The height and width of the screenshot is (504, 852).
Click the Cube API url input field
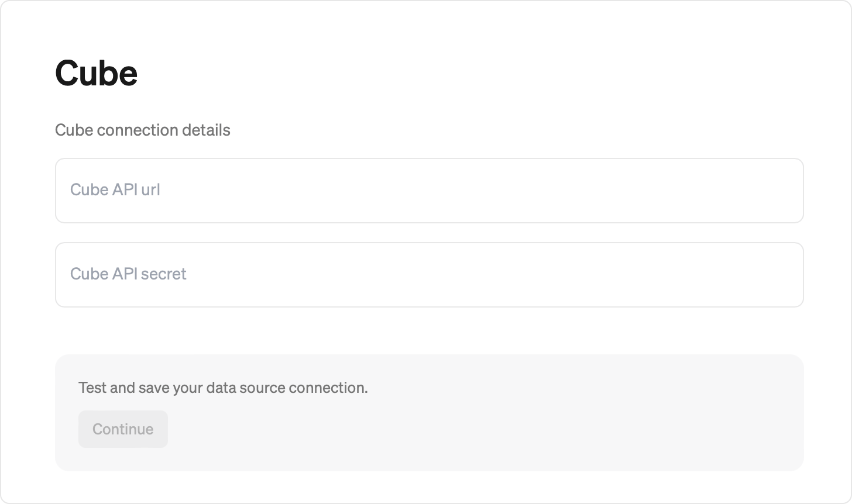(x=429, y=191)
